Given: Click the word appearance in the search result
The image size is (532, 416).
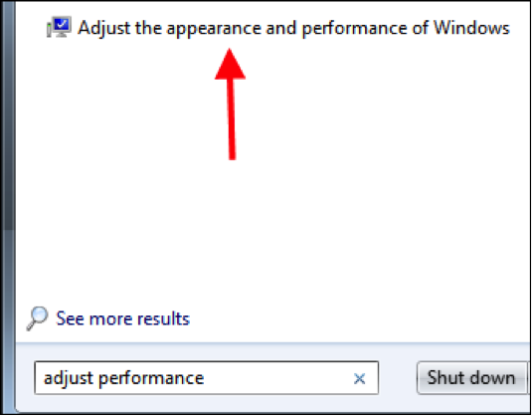Looking at the screenshot, I should tap(214, 29).
